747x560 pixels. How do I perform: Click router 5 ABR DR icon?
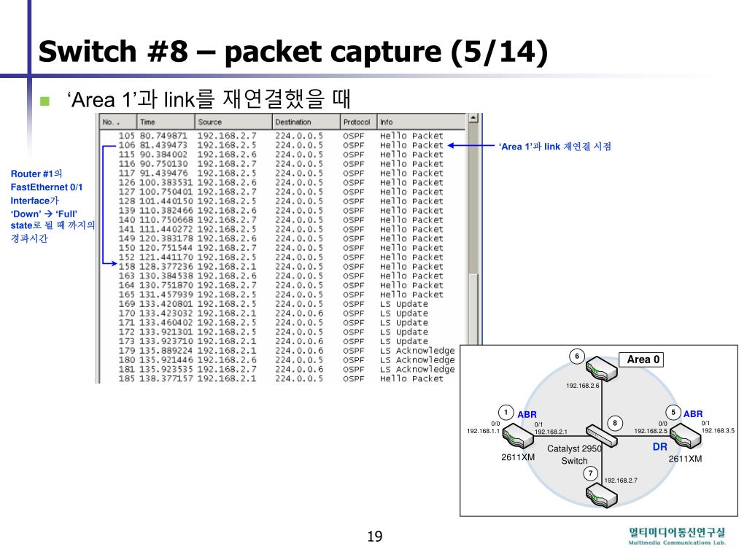[x=686, y=436]
